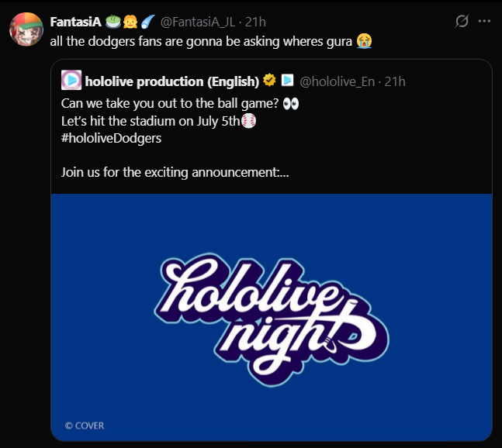Open the Grok actions icon on the post
The height and width of the screenshot is (448, 502).
[x=462, y=22]
